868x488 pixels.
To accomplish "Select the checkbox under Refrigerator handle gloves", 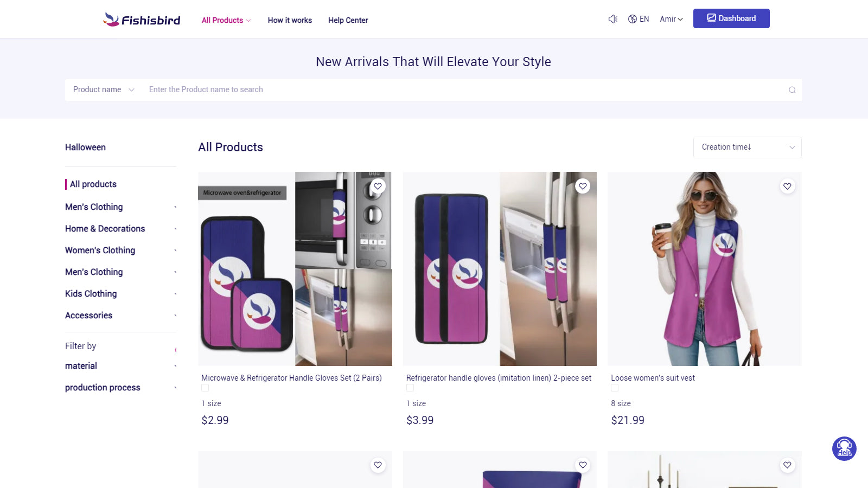I will point(410,388).
